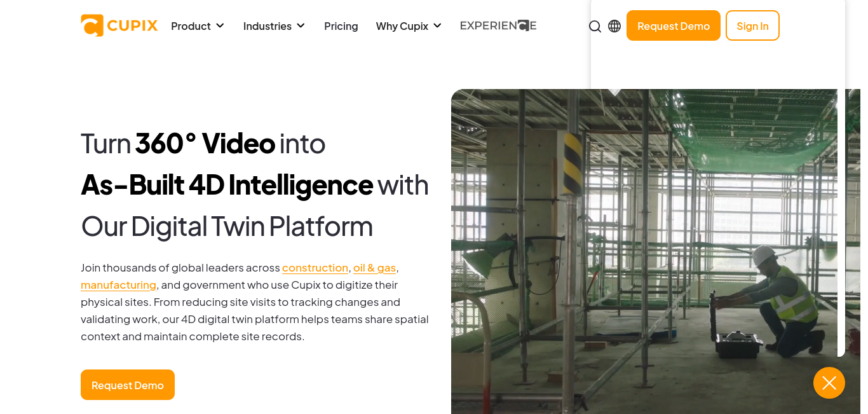
Task: Select the Industries menu label
Action: click(268, 26)
